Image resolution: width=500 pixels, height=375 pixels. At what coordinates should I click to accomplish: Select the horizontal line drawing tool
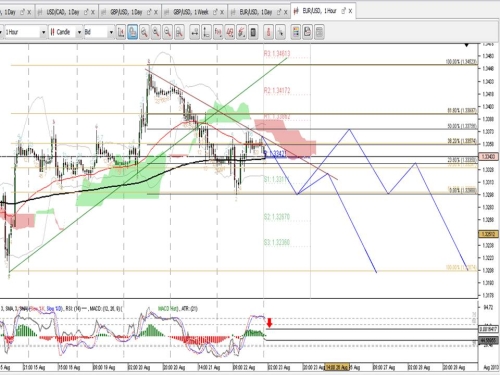[195, 32]
